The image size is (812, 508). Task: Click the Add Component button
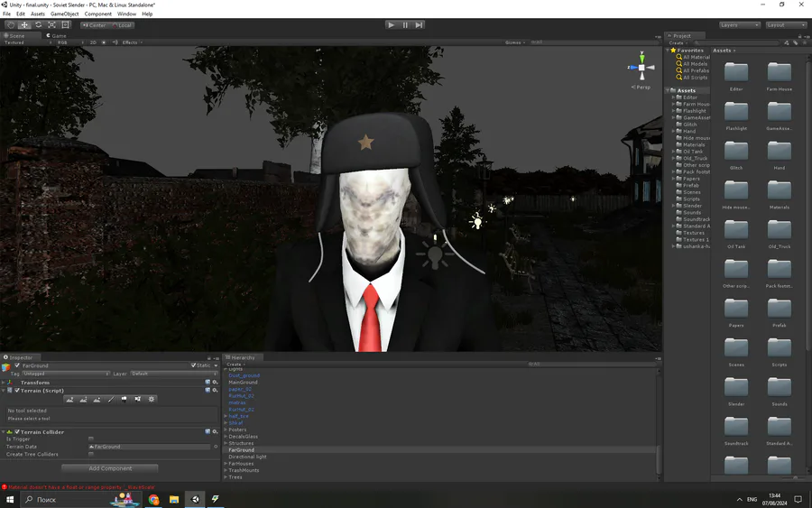[x=110, y=468]
